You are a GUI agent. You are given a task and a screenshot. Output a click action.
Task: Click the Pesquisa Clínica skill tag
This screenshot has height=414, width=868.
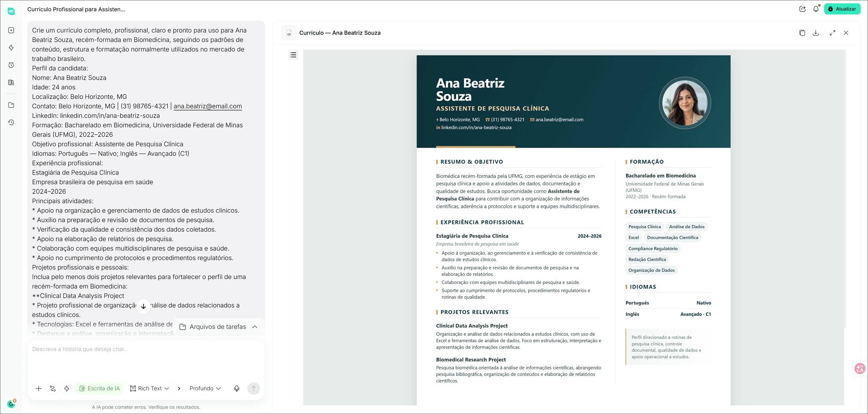click(x=645, y=226)
